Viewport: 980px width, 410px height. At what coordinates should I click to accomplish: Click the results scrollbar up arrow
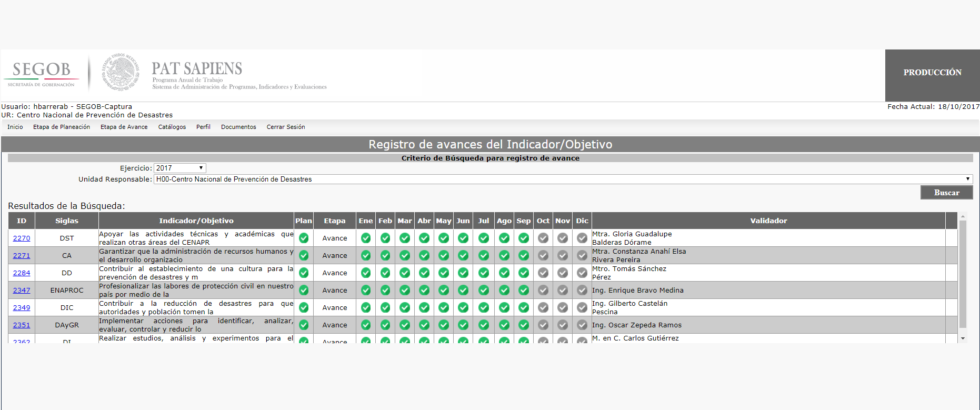tap(963, 216)
